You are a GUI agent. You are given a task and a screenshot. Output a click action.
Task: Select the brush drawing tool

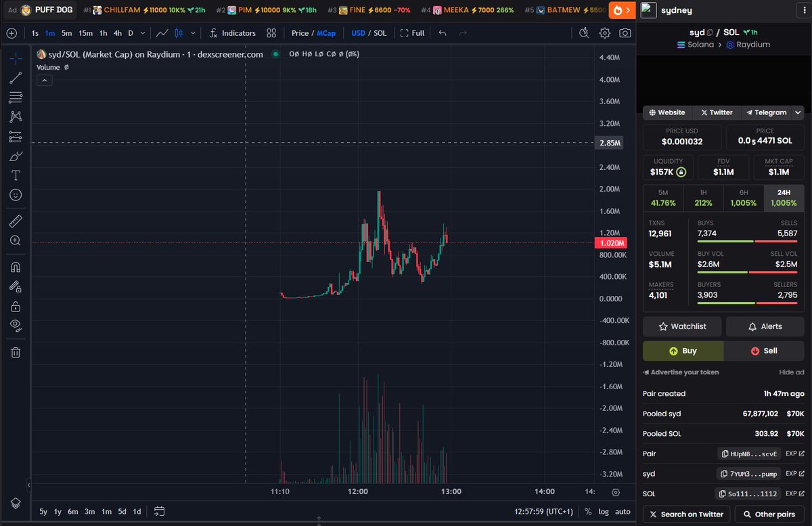click(x=15, y=156)
